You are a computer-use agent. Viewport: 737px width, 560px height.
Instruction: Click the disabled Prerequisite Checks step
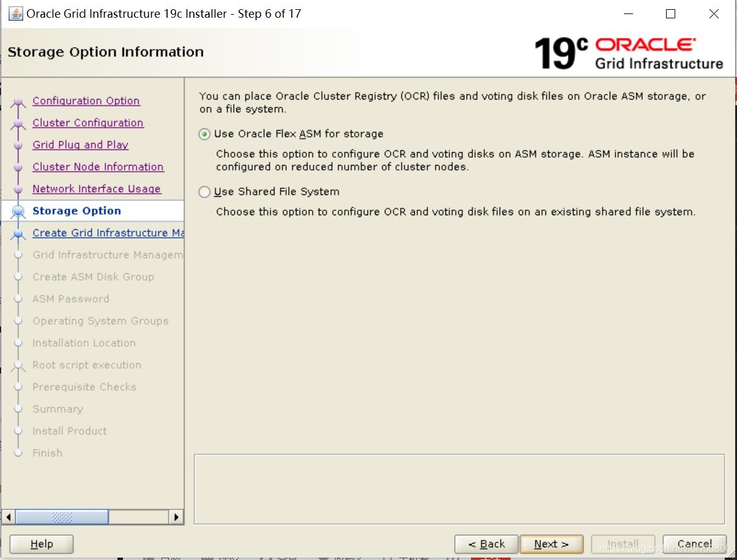click(84, 387)
